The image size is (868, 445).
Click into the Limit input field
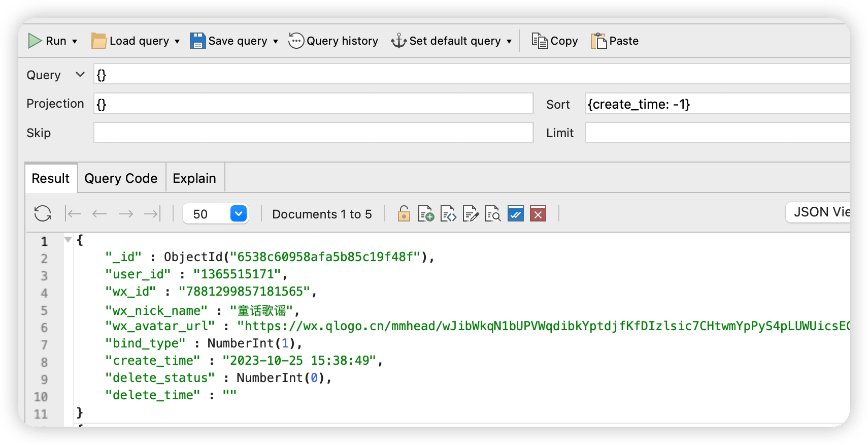[x=717, y=133]
